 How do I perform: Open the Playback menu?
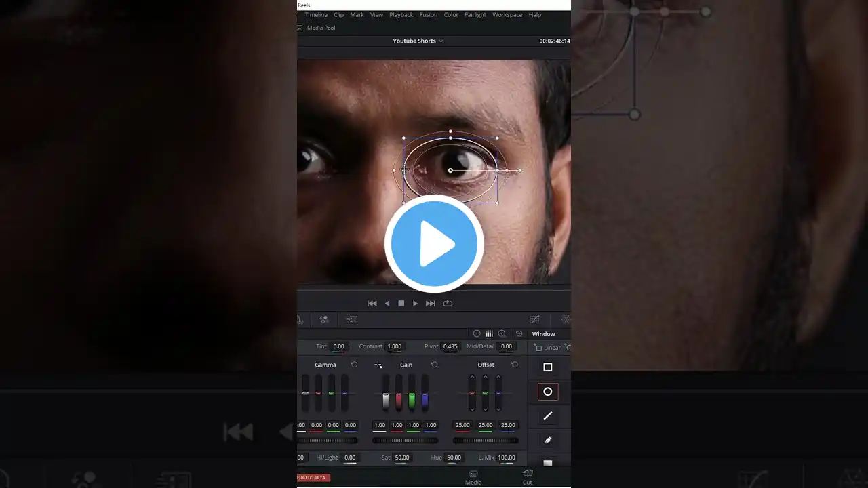[x=401, y=15]
